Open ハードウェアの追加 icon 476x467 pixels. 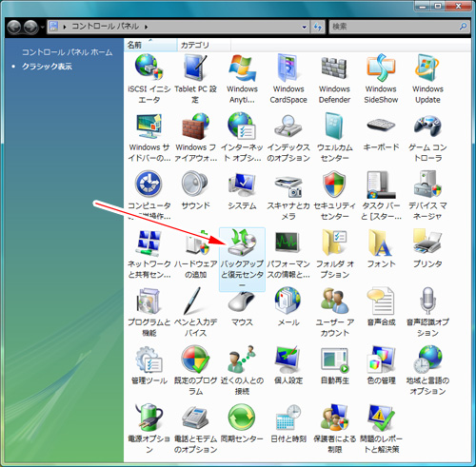coord(197,243)
